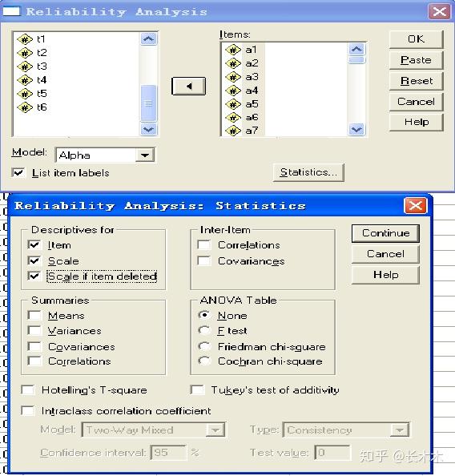Select the None ANOVA table option
The image size is (455, 476).
[204, 315]
